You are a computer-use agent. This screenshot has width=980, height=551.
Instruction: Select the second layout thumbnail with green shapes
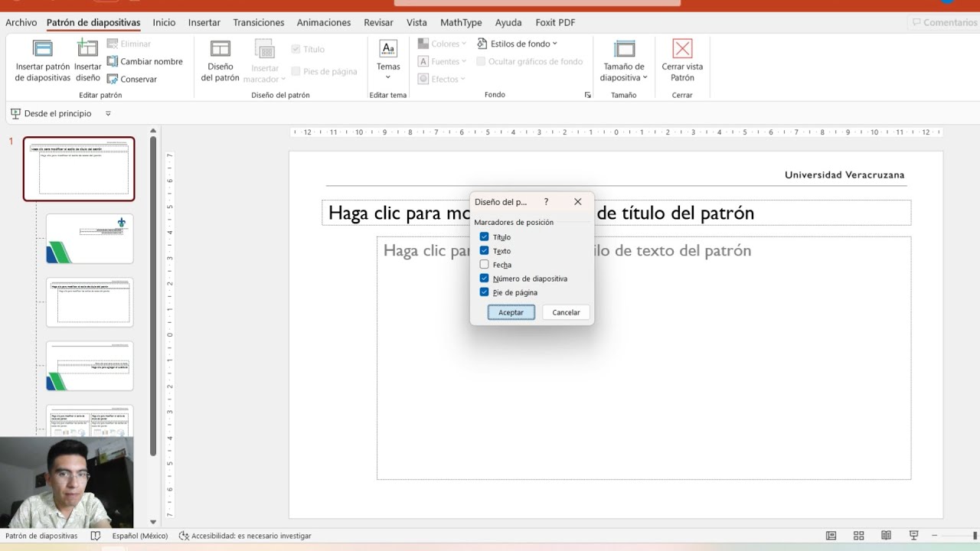point(90,366)
